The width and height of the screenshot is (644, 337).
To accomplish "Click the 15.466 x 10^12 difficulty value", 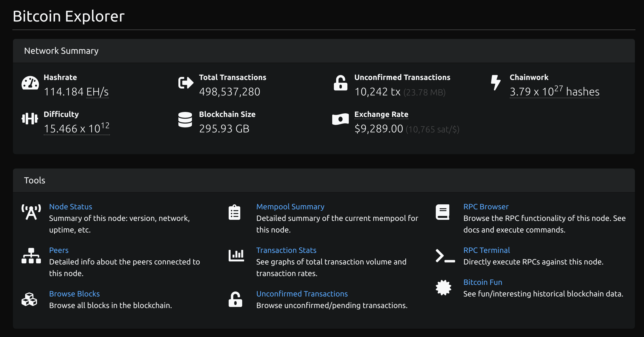I will 77,128.
